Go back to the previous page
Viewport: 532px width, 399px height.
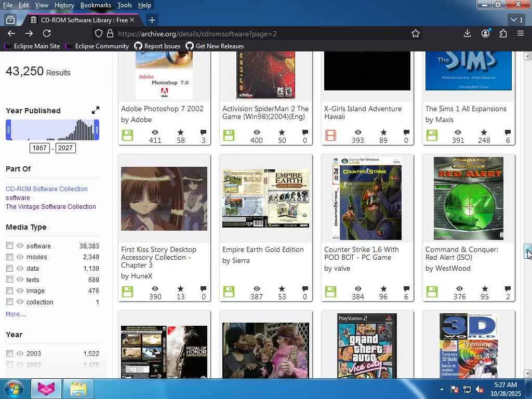[x=11, y=33]
